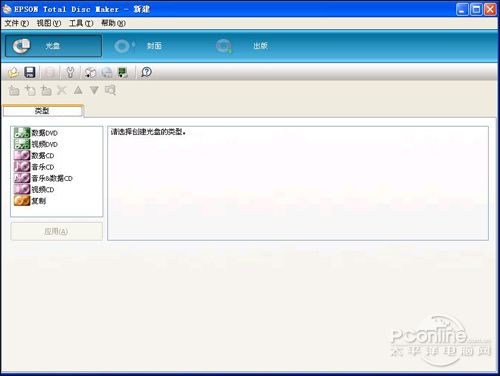Viewport: 500px width, 376px height.
Task: Click the description text 请选择创建光盘的类型
Action: point(148,132)
